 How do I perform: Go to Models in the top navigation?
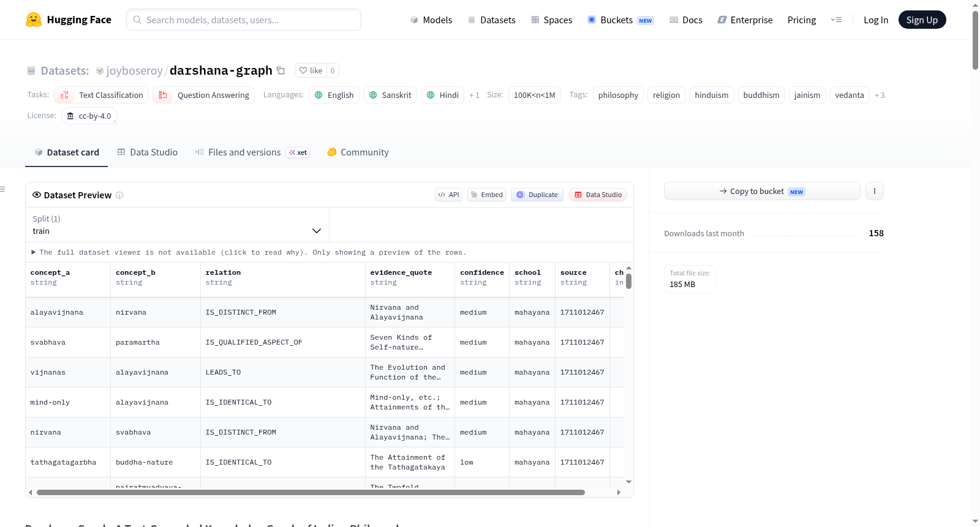pyautogui.click(x=431, y=20)
